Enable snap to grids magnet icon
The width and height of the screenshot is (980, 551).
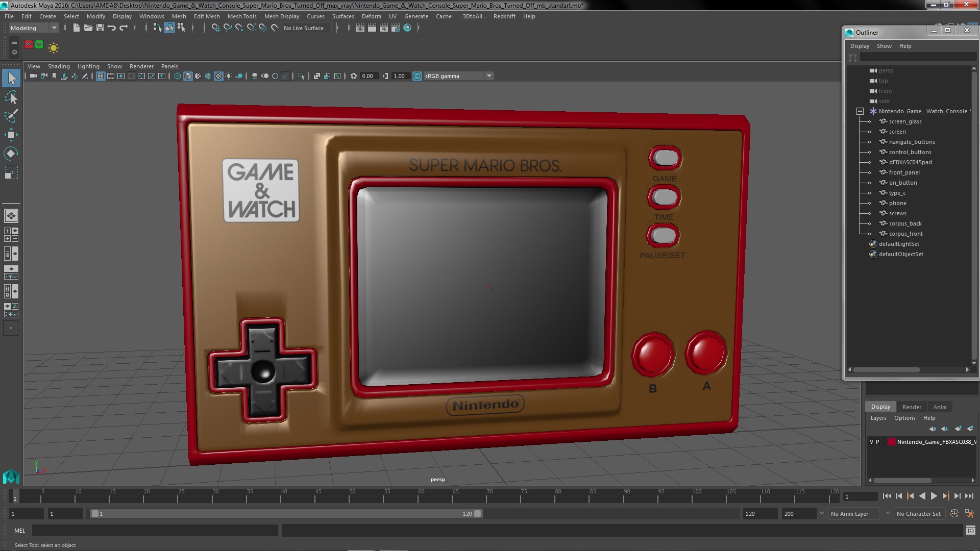point(215,28)
